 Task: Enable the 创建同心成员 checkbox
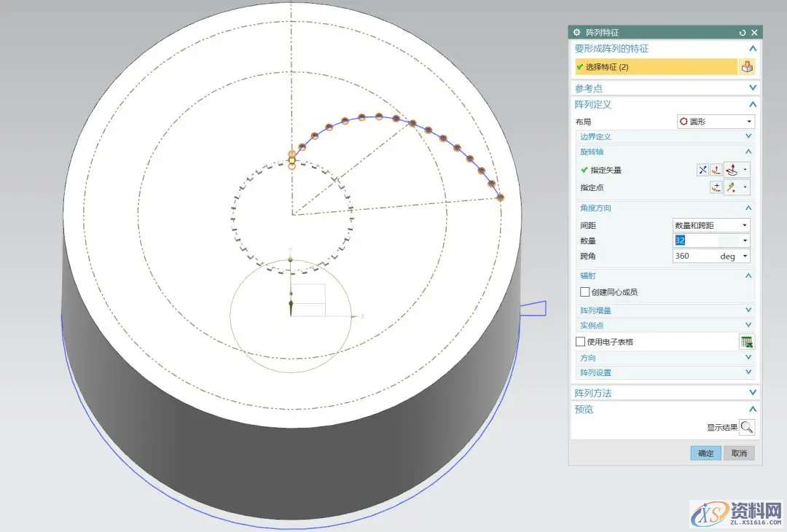click(584, 292)
